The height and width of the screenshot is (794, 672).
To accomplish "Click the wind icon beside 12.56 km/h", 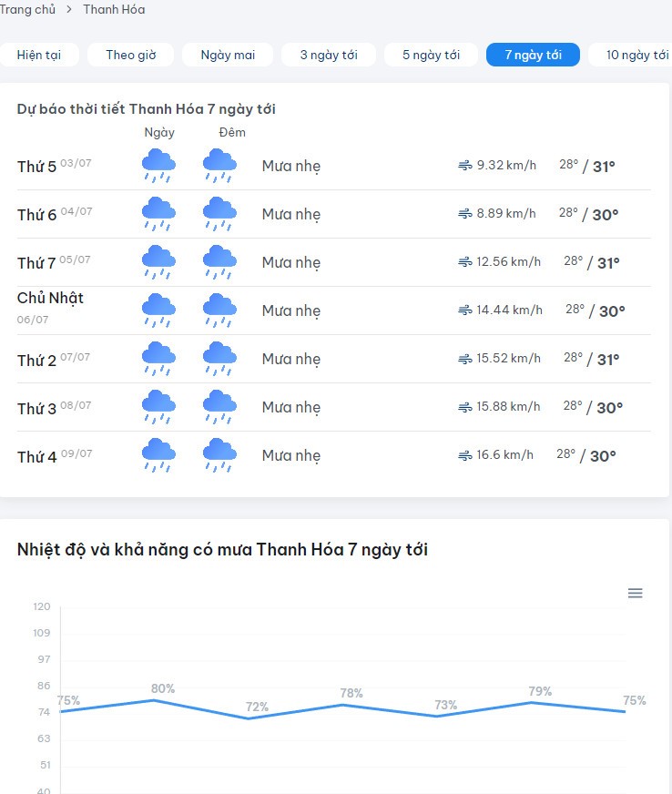I will 465,262.
